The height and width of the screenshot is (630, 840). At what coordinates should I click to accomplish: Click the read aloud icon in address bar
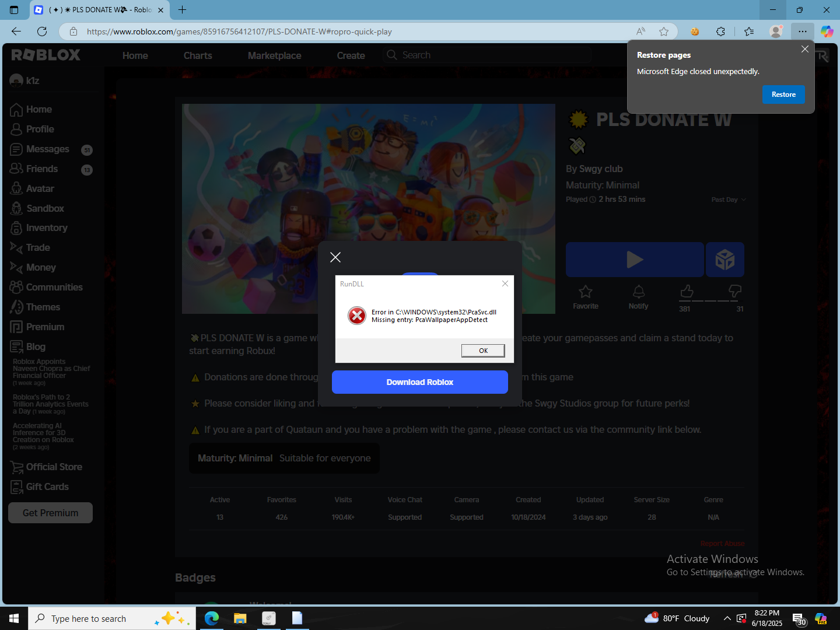click(x=640, y=32)
